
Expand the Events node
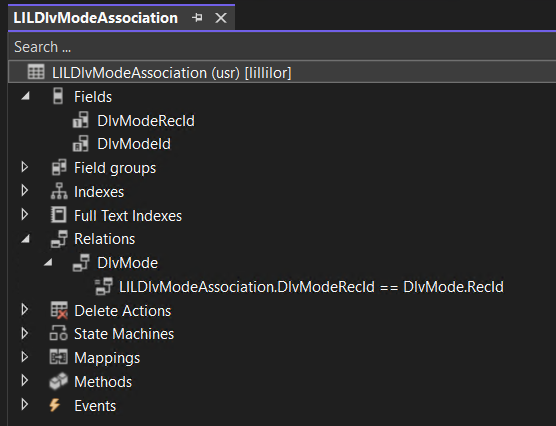pyautogui.click(x=24, y=404)
